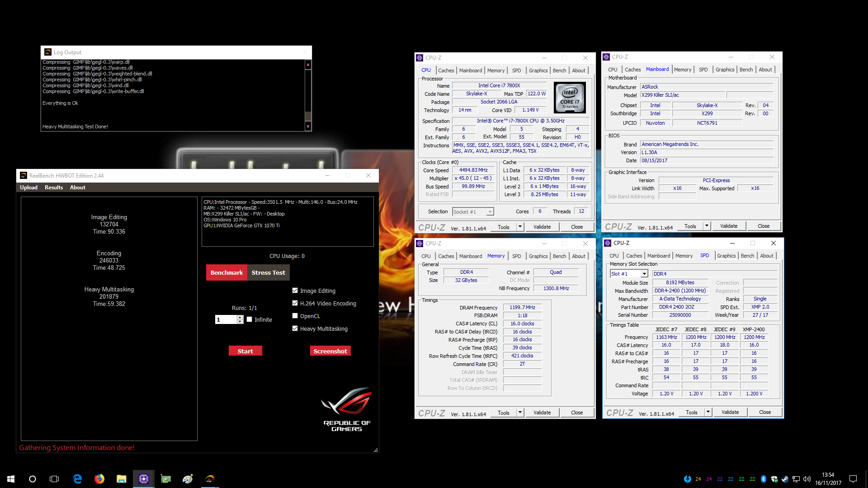Toggle the Heavy Multitasking checkbox
This screenshot has height=488, width=868.
tap(295, 328)
